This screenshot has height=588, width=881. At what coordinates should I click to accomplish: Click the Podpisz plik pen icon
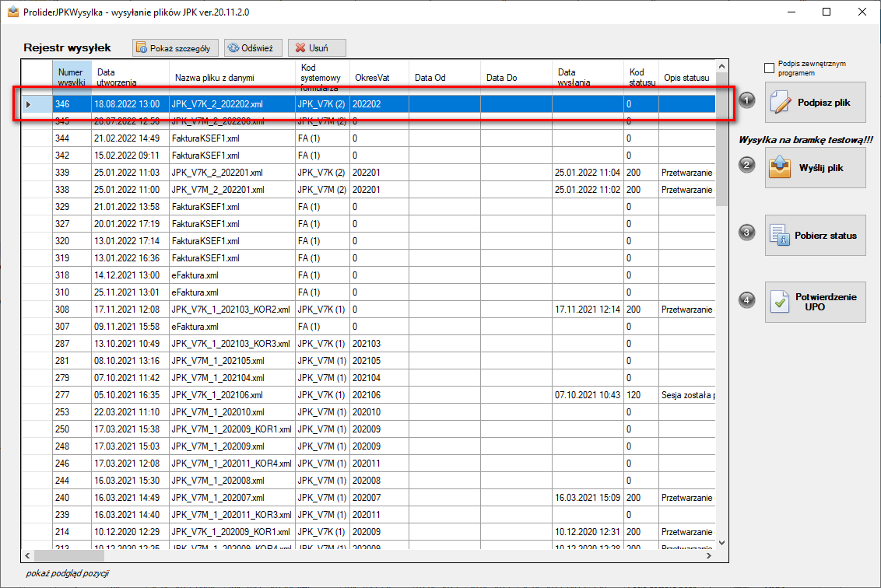(x=781, y=102)
